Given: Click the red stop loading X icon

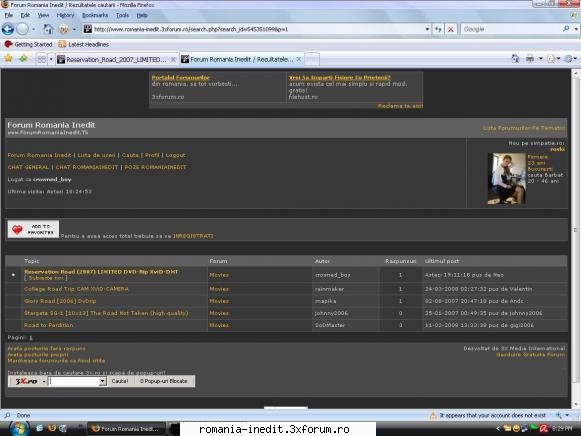Looking at the screenshot, I should coord(451,29).
